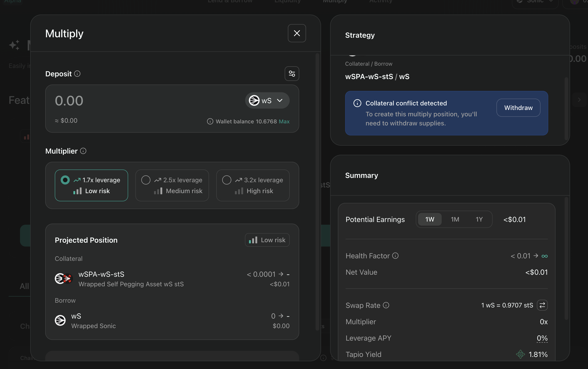
Task: Click the Health Factor info icon
Action: tap(395, 256)
